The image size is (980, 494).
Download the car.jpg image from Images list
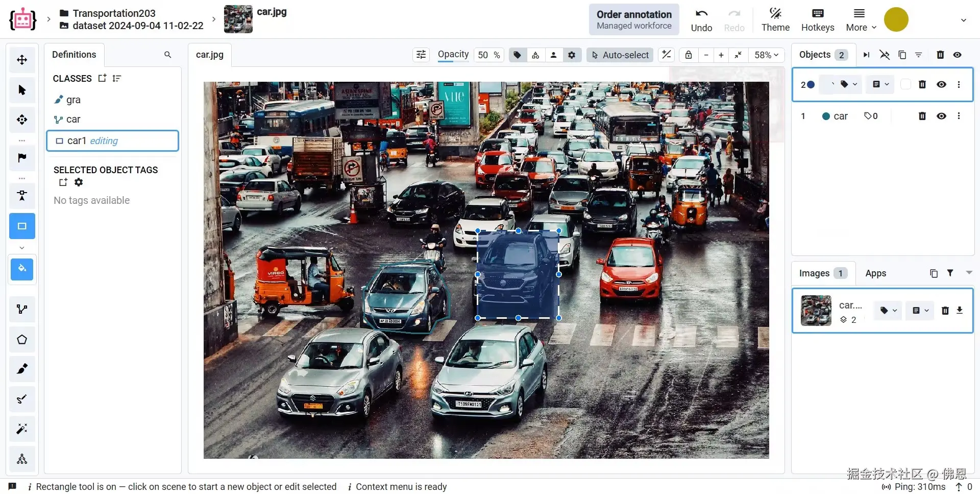[960, 310]
